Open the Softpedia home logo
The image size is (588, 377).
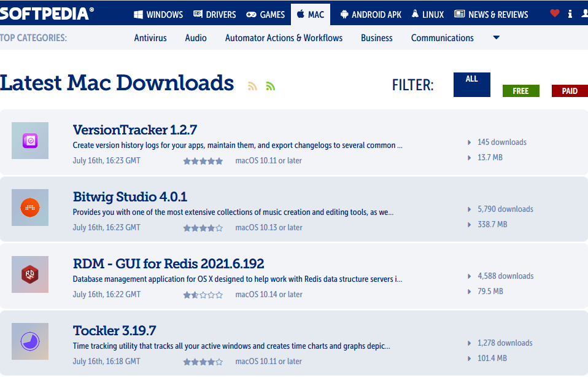click(x=47, y=14)
